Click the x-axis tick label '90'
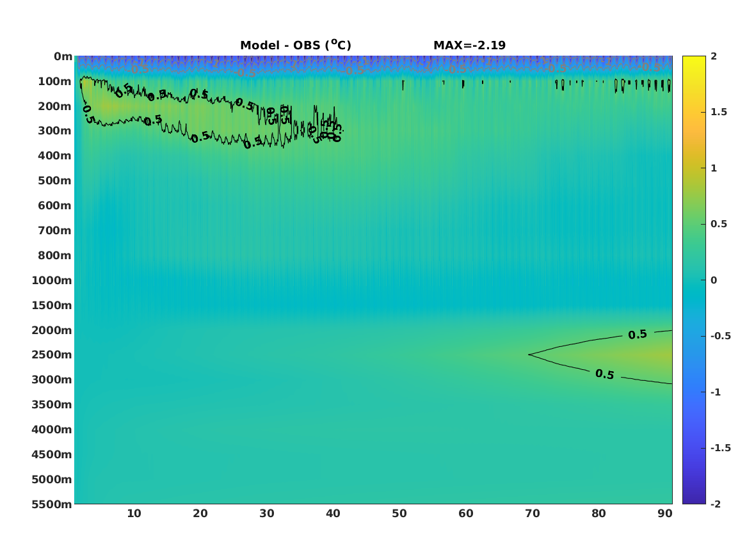This screenshot has height=560, width=747. (665, 513)
